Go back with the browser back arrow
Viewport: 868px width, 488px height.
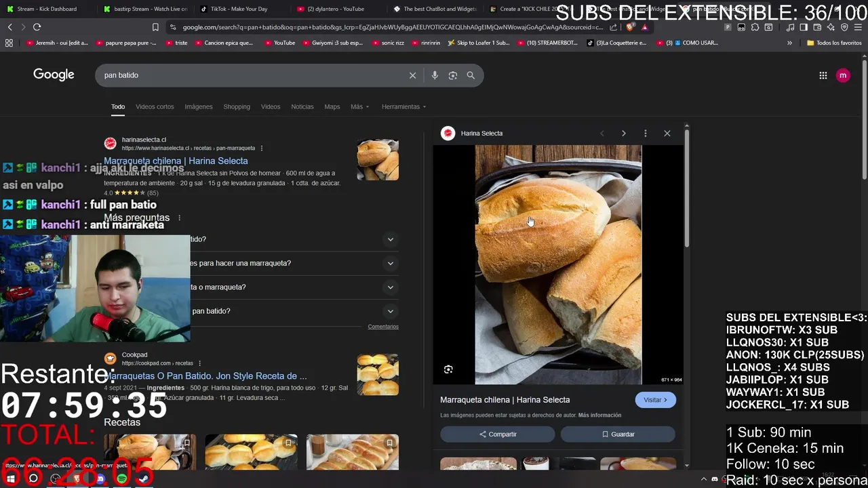9,27
